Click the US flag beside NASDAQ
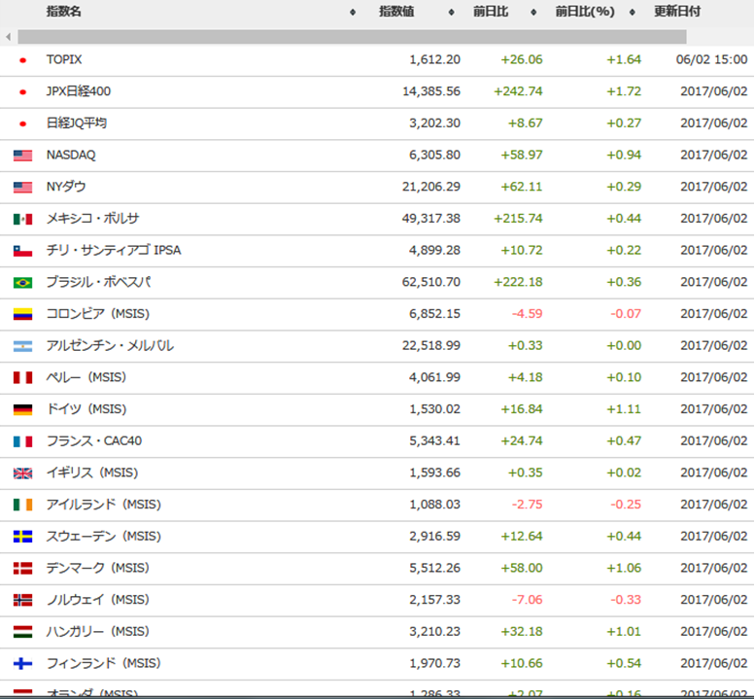This screenshot has height=700, width=755. pos(22,156)
